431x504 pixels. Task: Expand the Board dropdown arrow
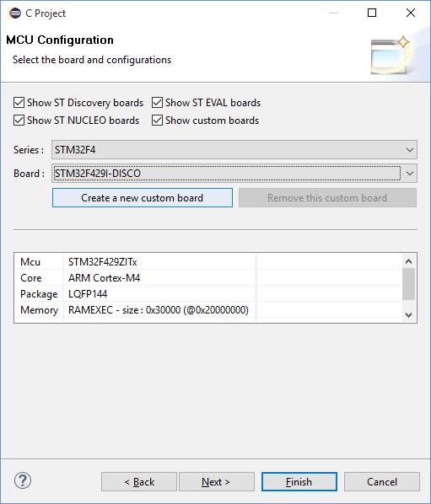(409, 174)
